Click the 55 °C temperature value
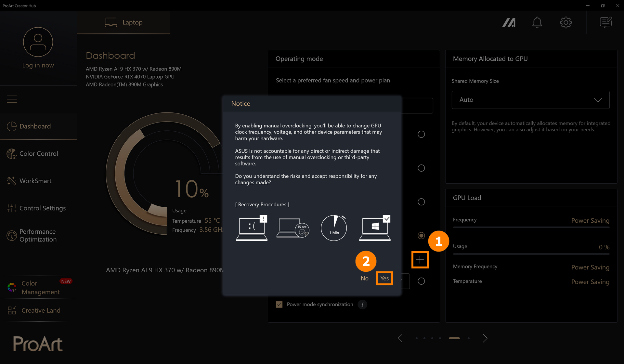624x364 pixels. (x=212, y=221)
